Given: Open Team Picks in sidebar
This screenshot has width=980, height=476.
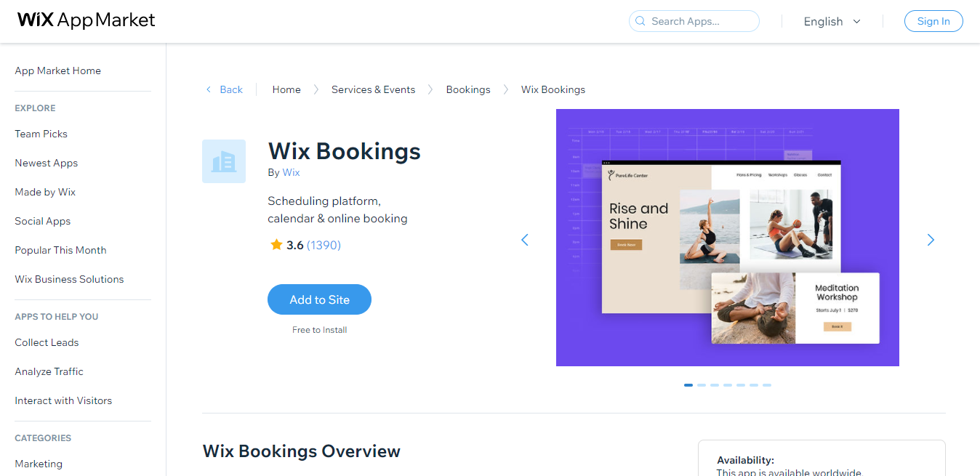Looking at the screenshot, I should point(41,134).
